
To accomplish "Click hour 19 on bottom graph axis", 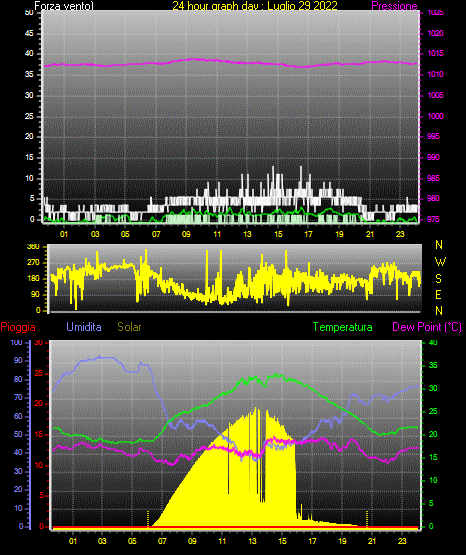I will point(342,541).
